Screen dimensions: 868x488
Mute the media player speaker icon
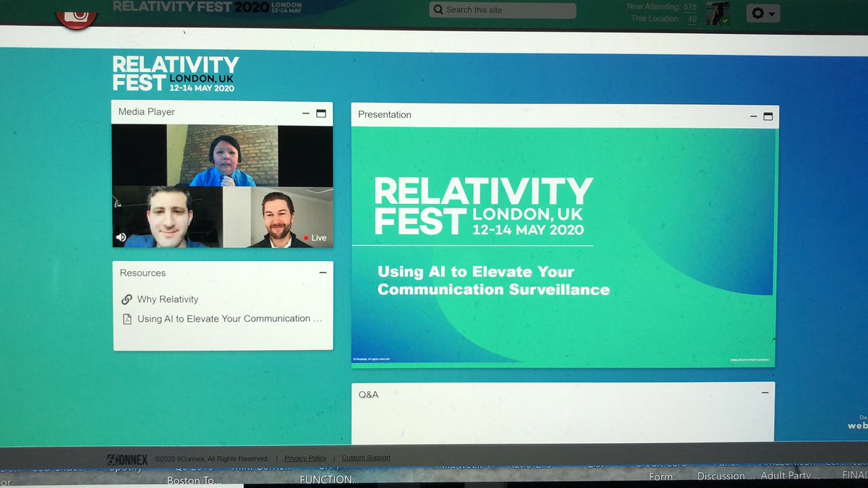coord(121,237)
